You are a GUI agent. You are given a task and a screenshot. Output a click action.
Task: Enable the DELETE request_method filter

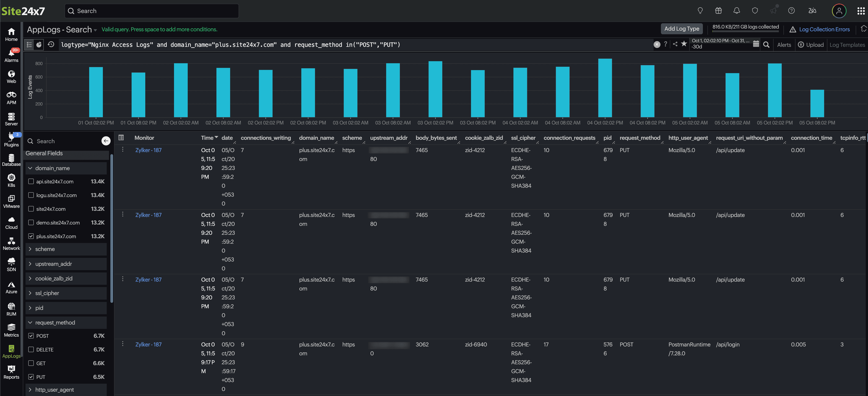pyautogui.click(x=31, y=349)
